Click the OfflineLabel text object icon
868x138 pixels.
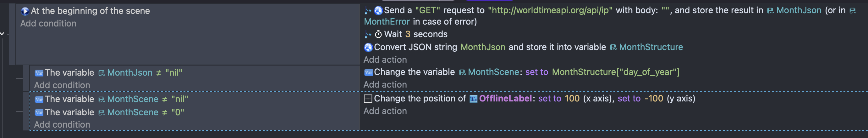click(473, 99)
